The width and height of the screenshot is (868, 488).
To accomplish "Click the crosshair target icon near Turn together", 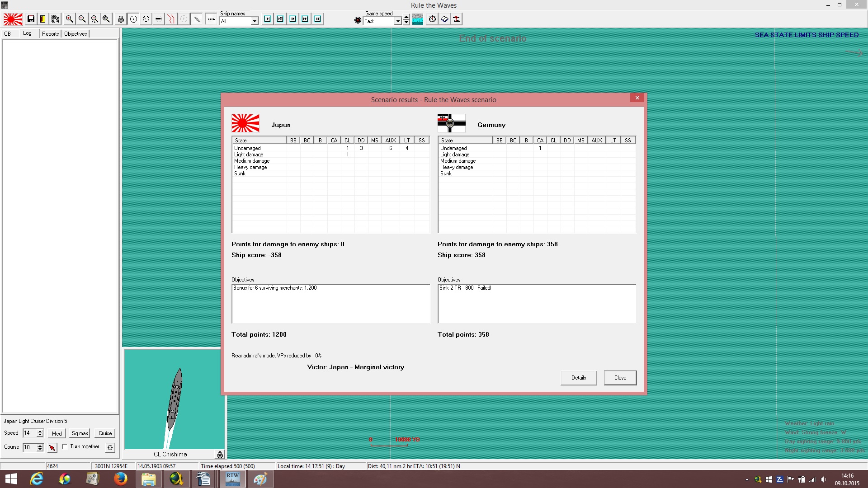I will [x=110, y=448].
